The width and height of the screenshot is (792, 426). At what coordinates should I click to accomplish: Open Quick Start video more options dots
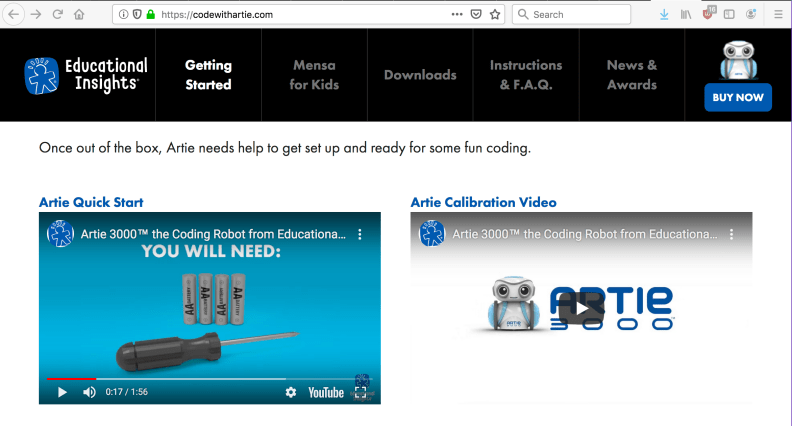coord(360,234)
